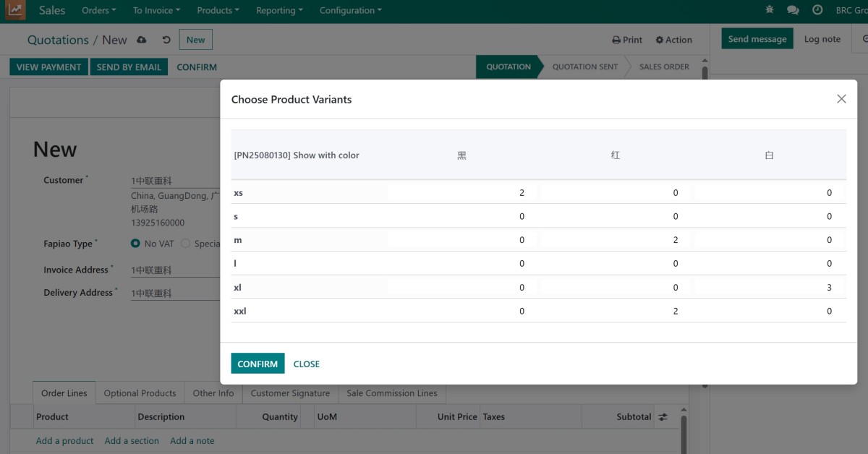The width and height of the screenshot is (868, 454).
Task: Click the cloud save icon
Action: click(x=142, y=40)
